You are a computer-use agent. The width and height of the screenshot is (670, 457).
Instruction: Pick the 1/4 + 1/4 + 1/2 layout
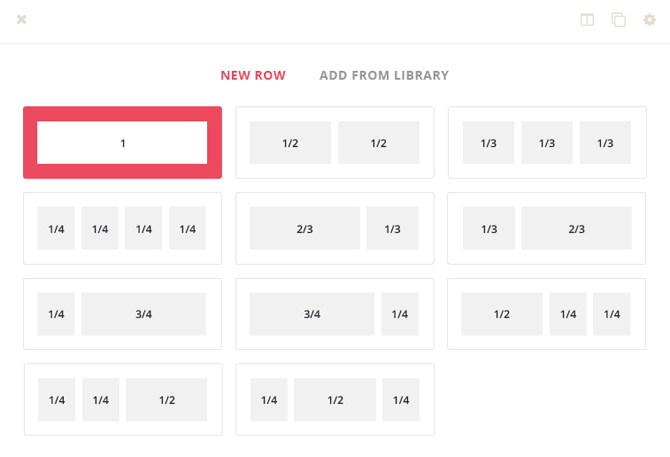[x=123, y=399]
